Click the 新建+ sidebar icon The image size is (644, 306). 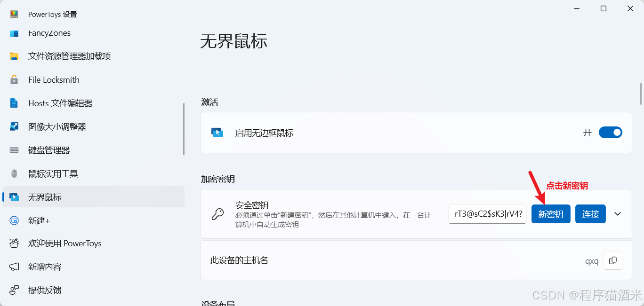point(14,220)
